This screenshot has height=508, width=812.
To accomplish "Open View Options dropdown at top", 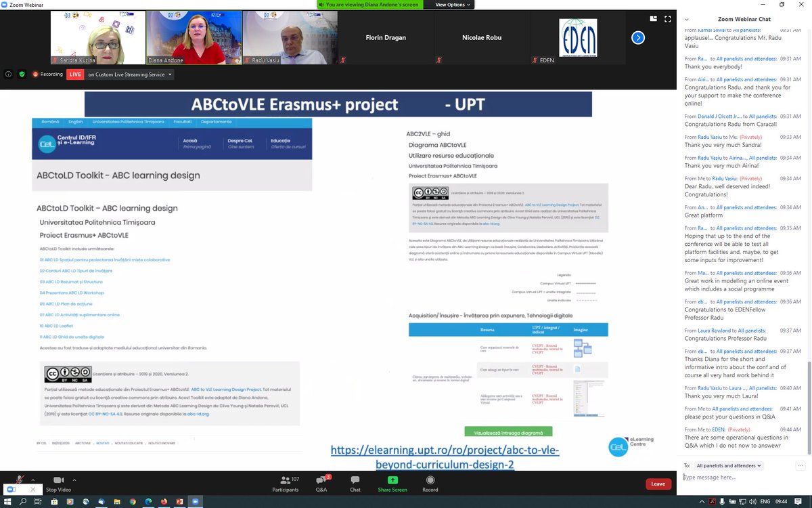I will [451, 4].
